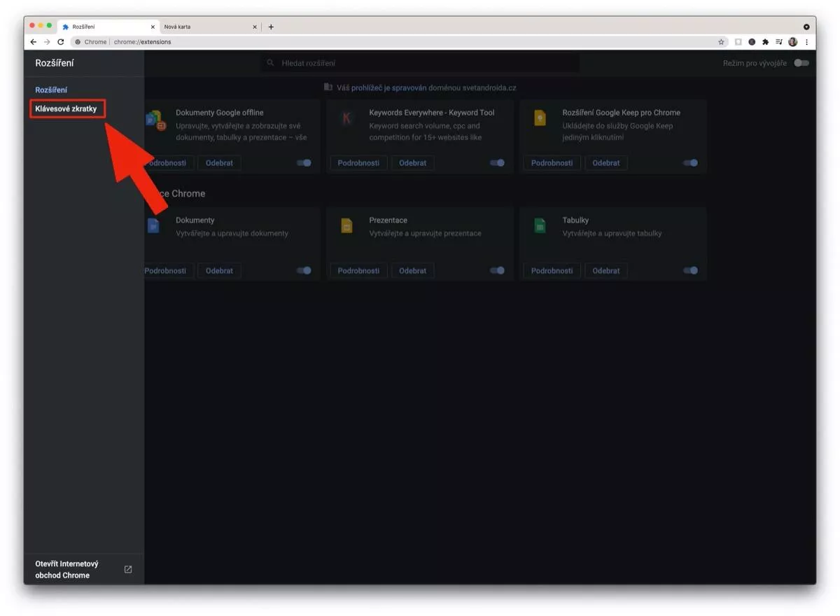Click the Dokumenty Google offline icon
The width and height of the screenshot is (840, 616).
point(155,120)
